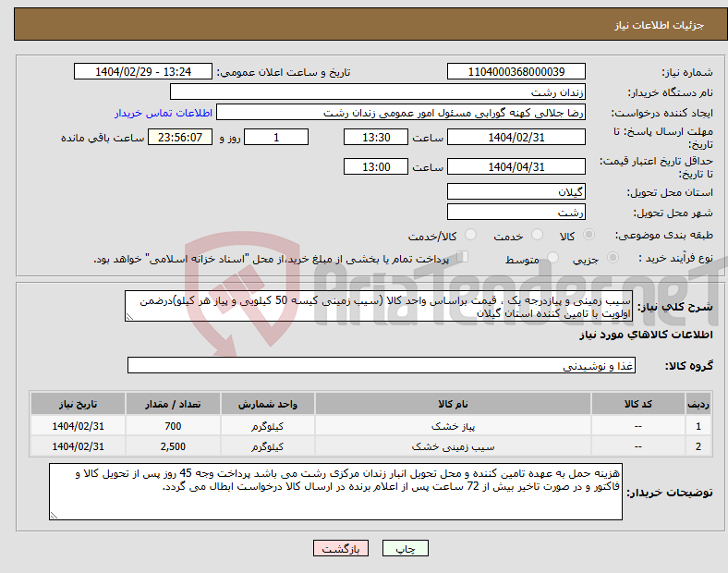Click the نام کالا column header
728x573 pixels.
coord(453,404)
